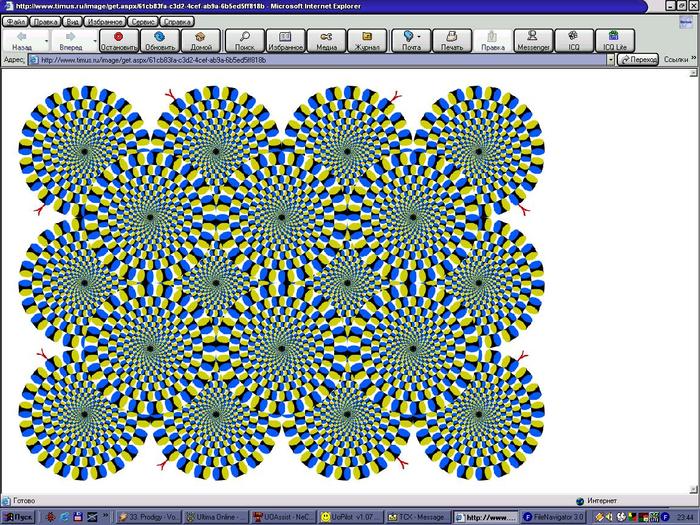Image resolution: width=700 pixels, height=525 pixels.
Task: Click the floppy disk quick launch icon
Action: coord(78,517)
